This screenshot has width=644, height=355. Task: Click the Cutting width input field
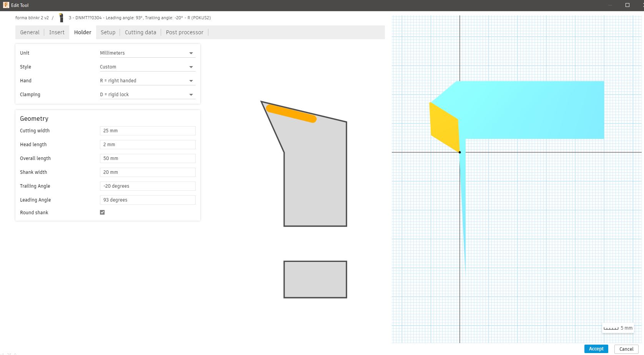click(x=147, y=131)
